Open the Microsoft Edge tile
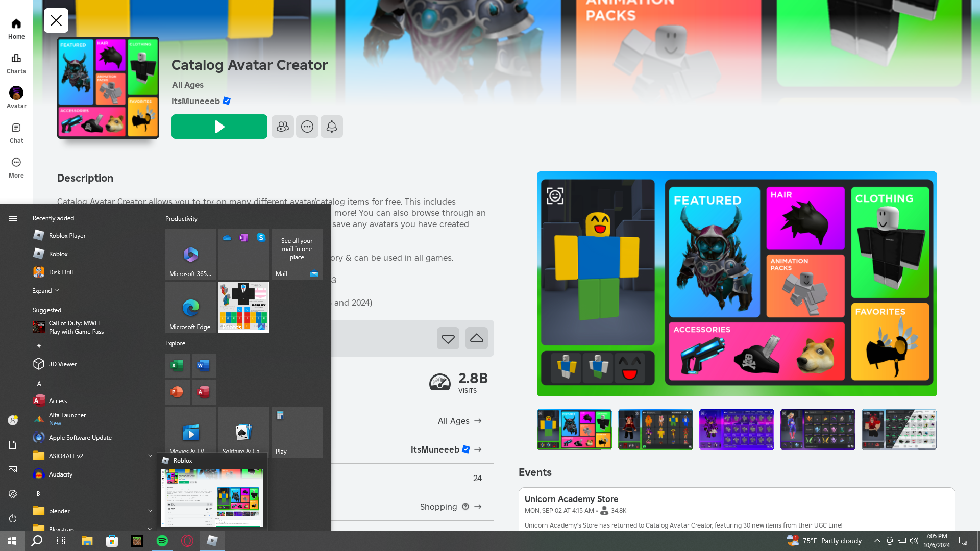980x551 pixels. pos(190,308)
